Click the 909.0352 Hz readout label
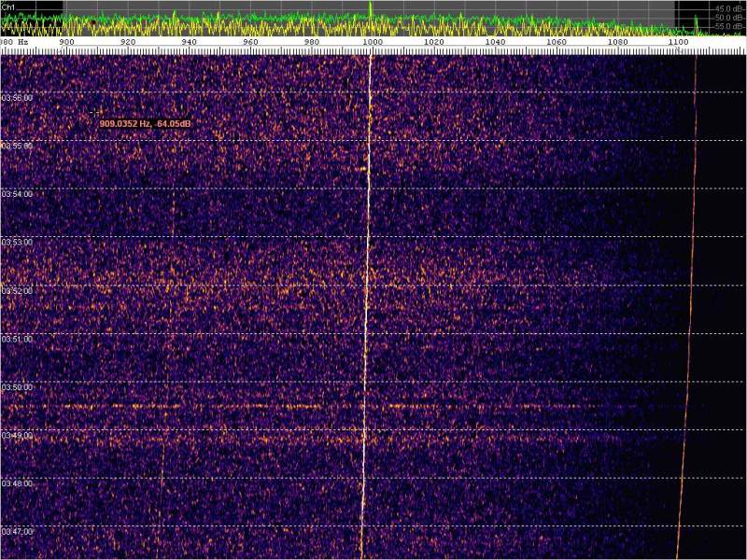This screenshot has width=747, height=560. pos(145,123)
